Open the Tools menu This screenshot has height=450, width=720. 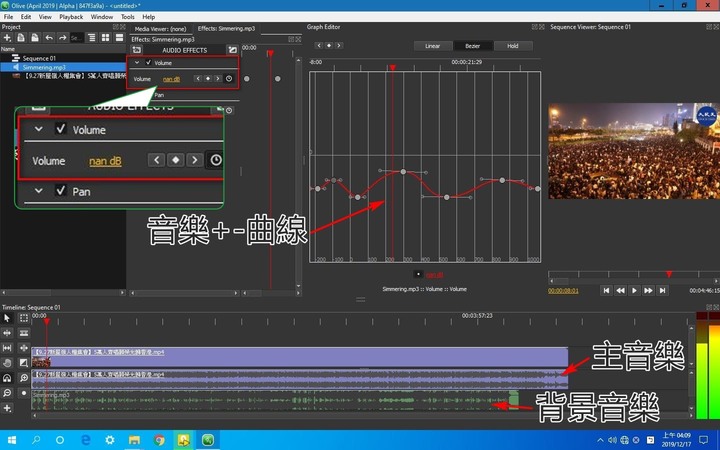click(x=128, y=17)
